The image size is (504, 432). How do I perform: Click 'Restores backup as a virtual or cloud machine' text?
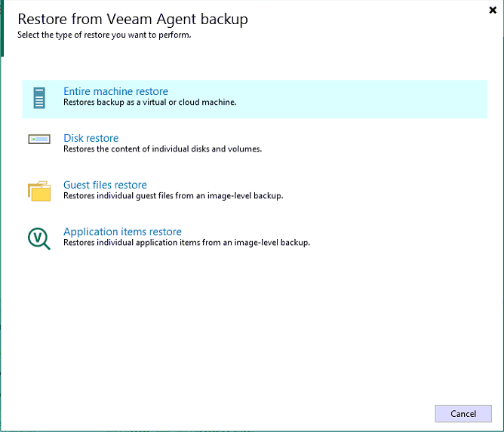(149, 102)
